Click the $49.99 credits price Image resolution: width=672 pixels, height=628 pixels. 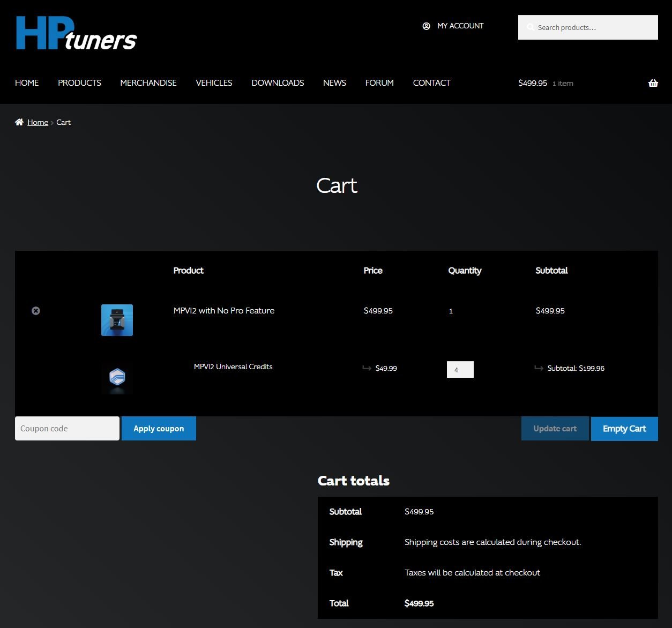(x=386, y=369)
